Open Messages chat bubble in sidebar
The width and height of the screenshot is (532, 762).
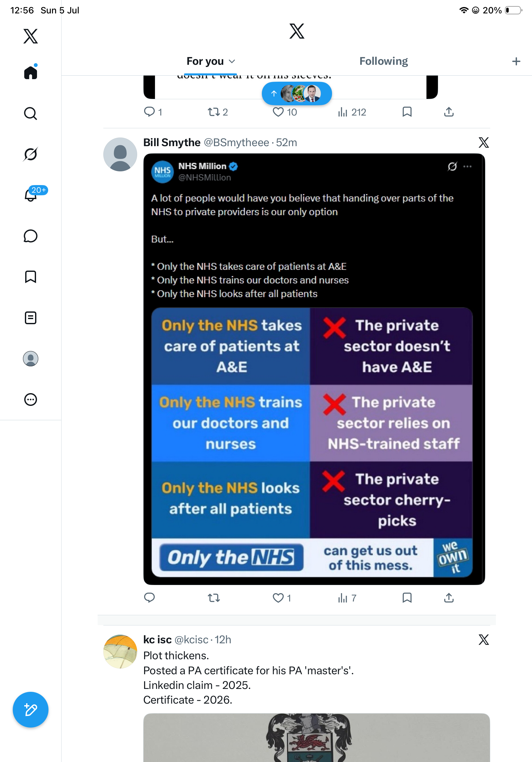[31, 236]
